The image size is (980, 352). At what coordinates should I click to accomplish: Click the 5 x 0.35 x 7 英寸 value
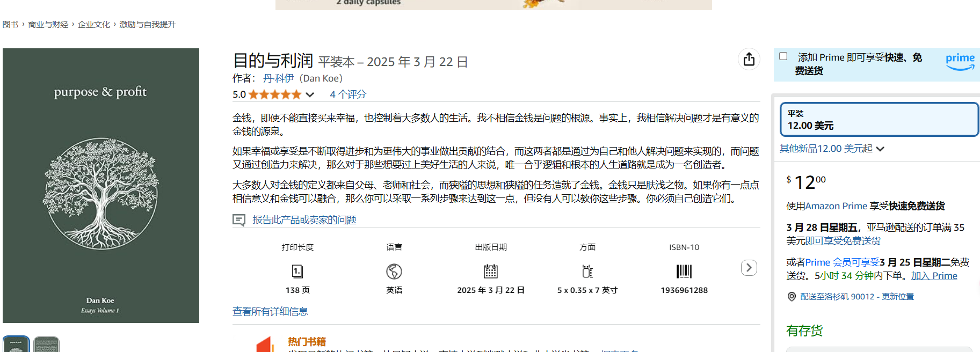587,290
